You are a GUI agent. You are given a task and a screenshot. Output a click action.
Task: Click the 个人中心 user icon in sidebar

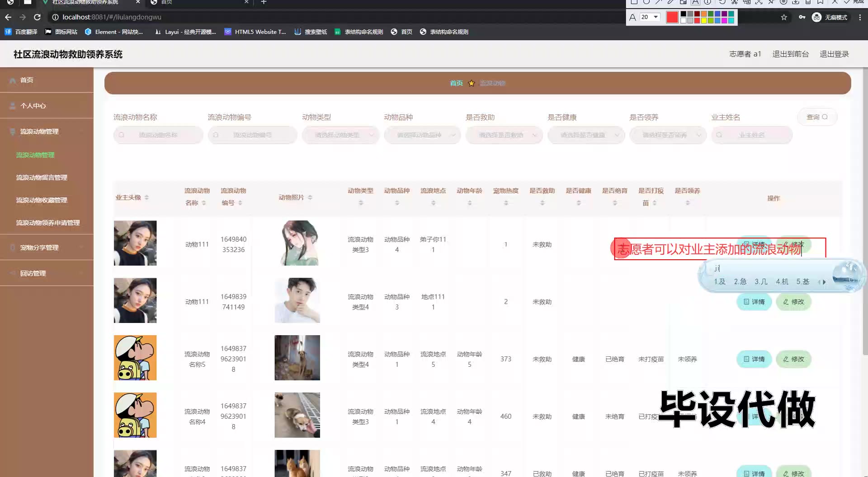[x=13, y=106]
